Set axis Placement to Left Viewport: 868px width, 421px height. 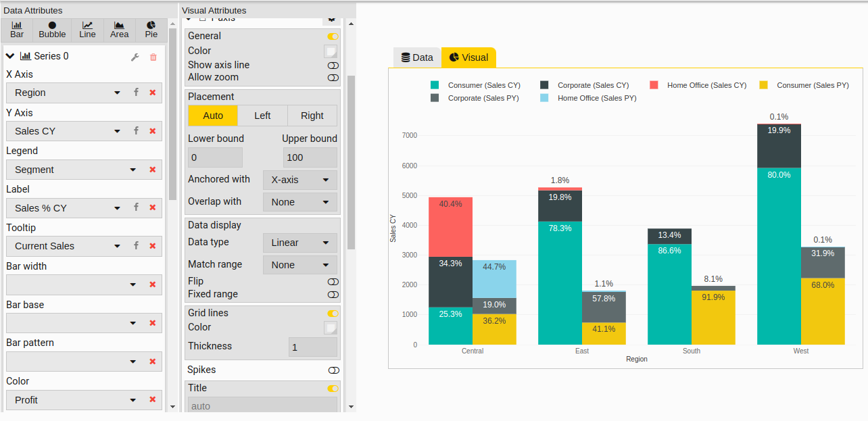tap(262, 116)
